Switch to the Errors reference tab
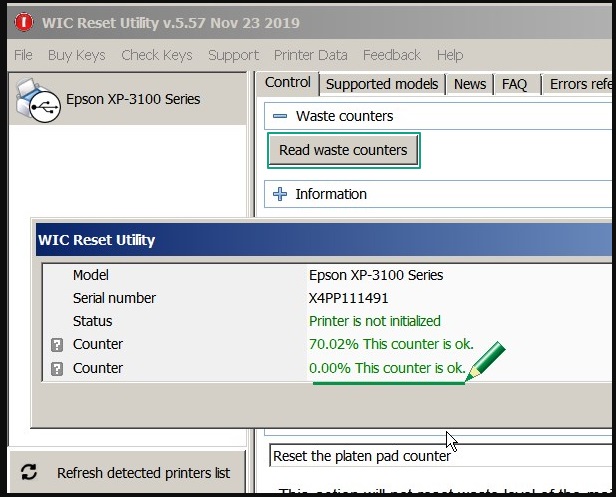 [x=579, y=84]
